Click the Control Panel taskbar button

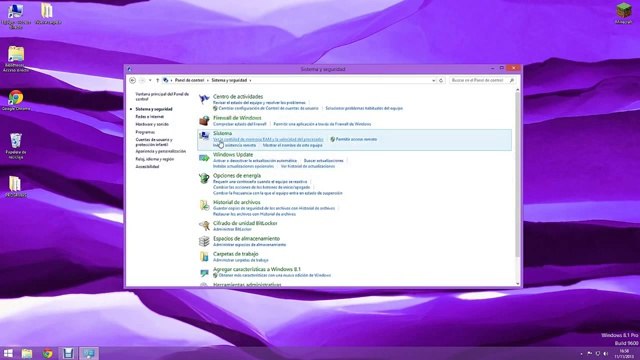coord(89,353)
